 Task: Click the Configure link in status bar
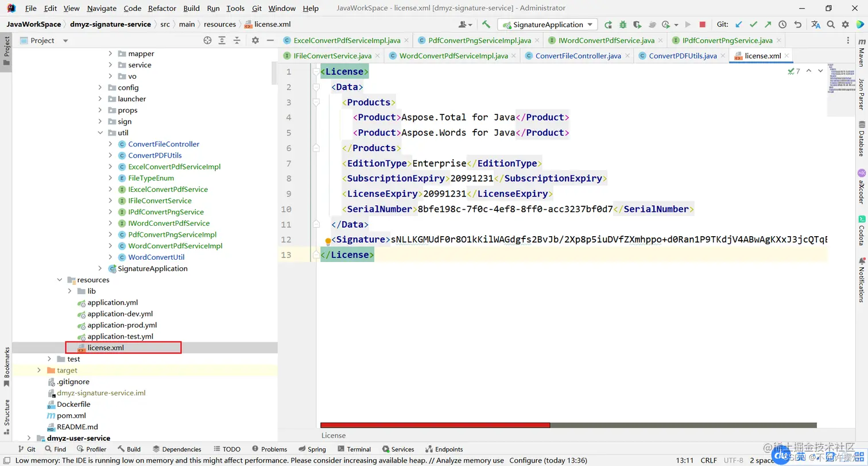[x=525, y=460]
